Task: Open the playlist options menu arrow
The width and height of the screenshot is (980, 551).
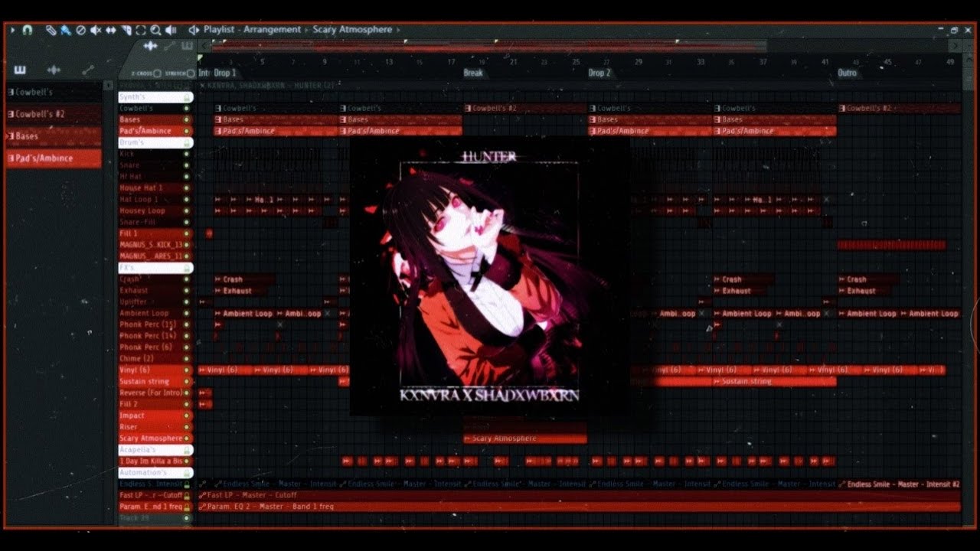Action: coord(12,30)
